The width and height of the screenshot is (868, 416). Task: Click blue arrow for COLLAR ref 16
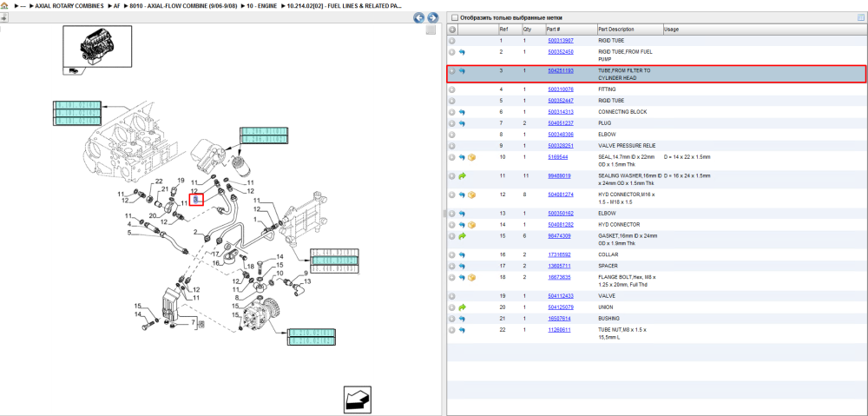pos(462,254)
